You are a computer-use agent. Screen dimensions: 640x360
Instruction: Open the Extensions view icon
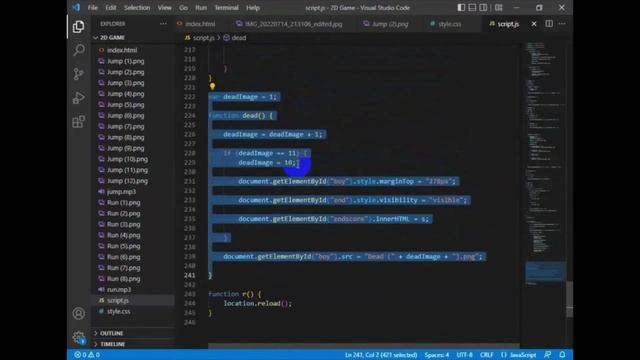point(78,122)
